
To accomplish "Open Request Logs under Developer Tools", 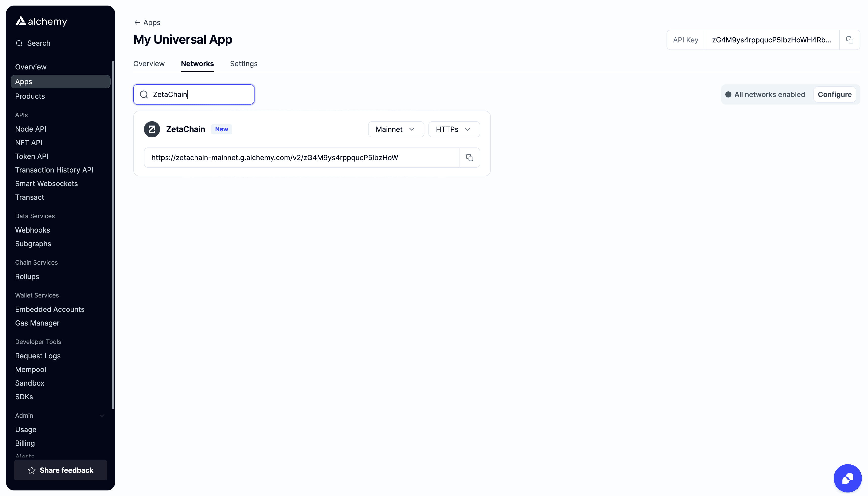I will tap(38, 356).
